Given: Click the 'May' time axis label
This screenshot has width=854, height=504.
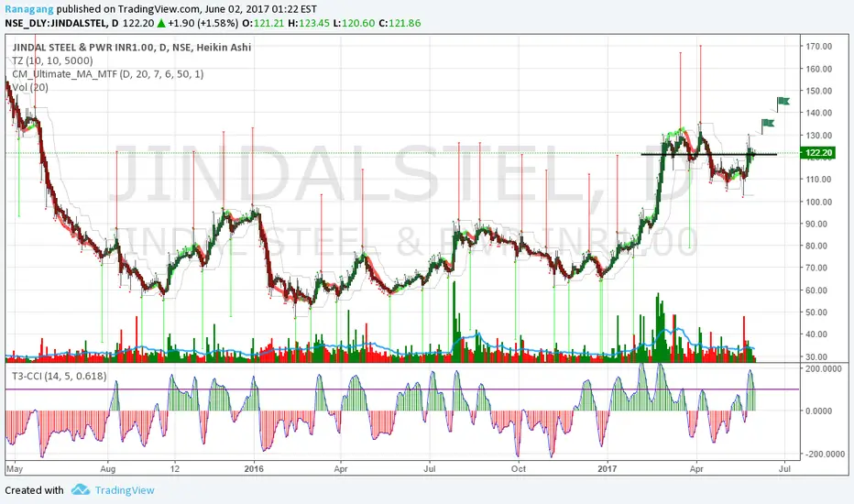Looking at the screenshot, I should (14, 468).
